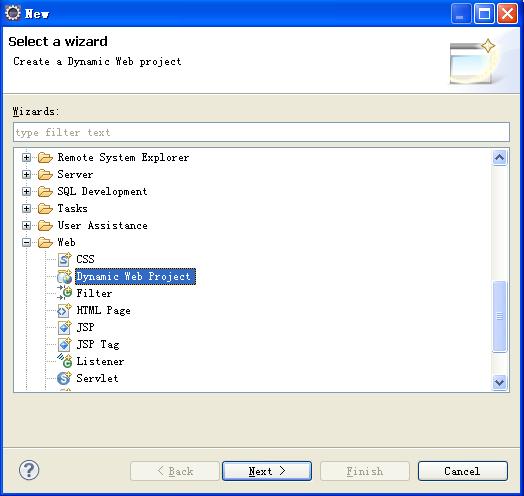Viewport: 524px width, 496px height.
Task: Click the Filter wizard icon
Action: pyautogui.click(x=64, y=293)
